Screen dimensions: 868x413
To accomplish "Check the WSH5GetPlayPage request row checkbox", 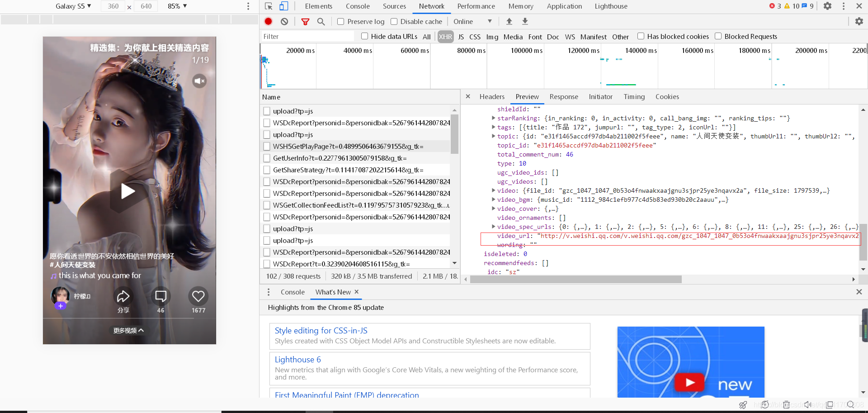I will point(267,146).
